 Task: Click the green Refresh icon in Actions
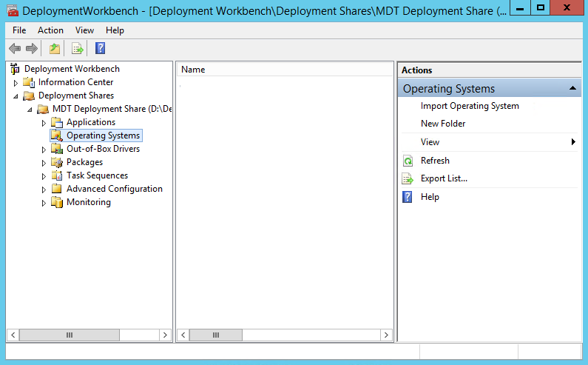pos(408,161)
